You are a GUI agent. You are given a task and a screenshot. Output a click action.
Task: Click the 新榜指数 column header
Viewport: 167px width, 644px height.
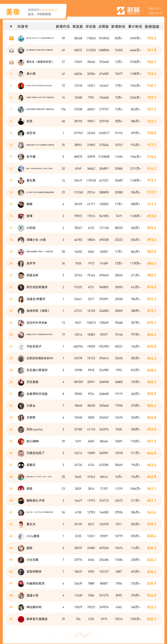pos(152,26)
